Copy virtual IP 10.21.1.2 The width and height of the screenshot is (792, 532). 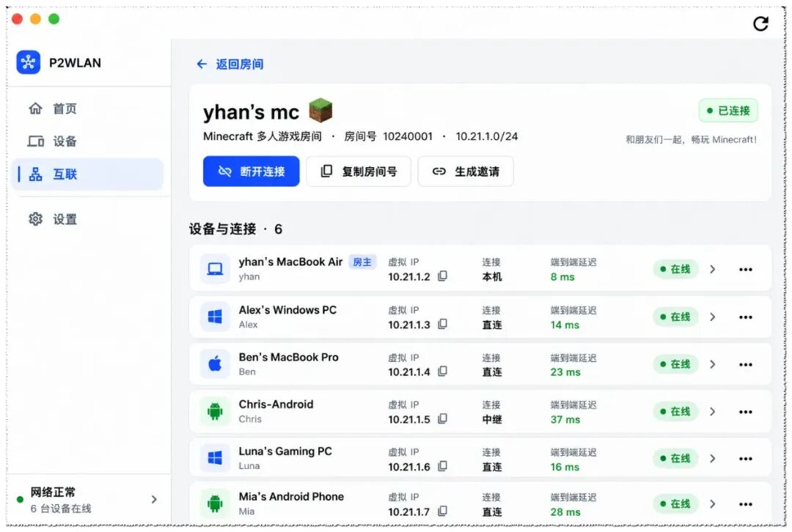[x=442, y=276]
